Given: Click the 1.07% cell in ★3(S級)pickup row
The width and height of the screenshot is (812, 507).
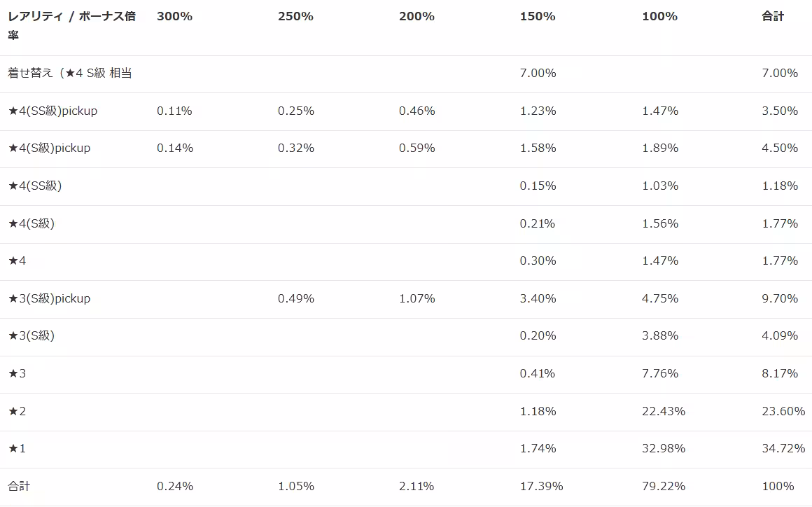Looking at the screenshot, I should click(416, 298).
